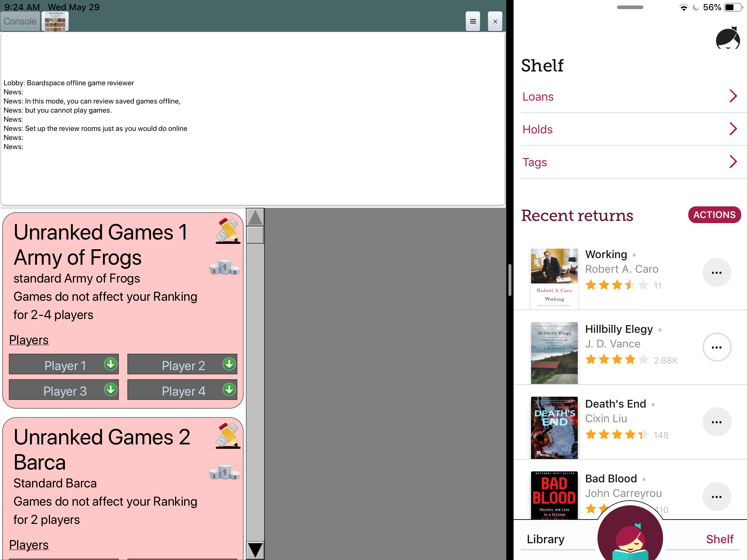
Task: Click the green download arrow on Player 1
Action: tap(110, 364)
